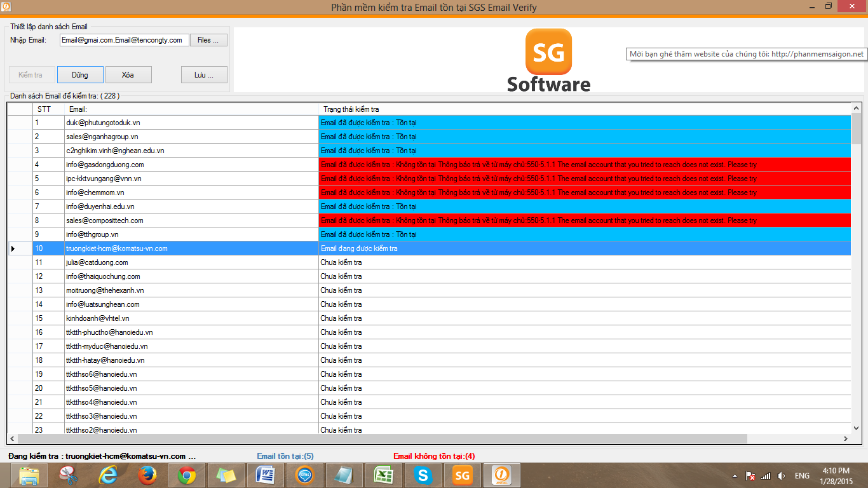Open the Action Center flag icon
The width and height of the screenshot is (868, 488).
click(750, 476)
